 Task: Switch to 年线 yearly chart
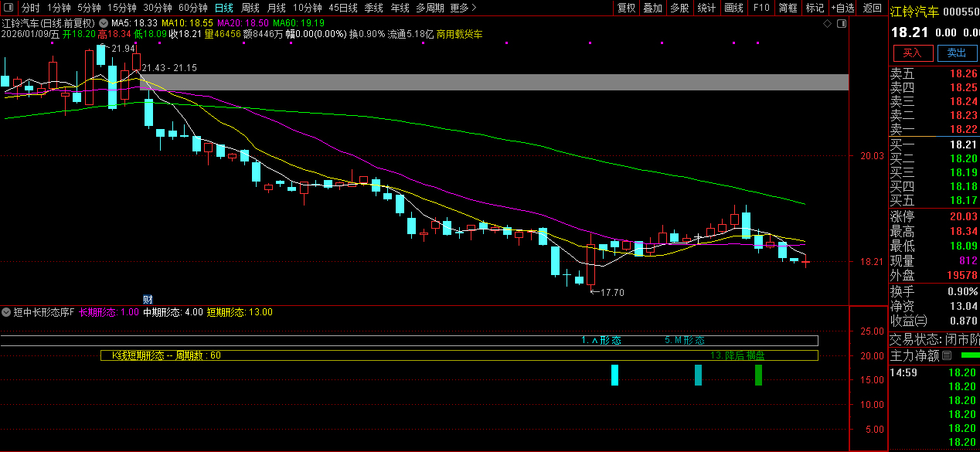pos(400,8)
